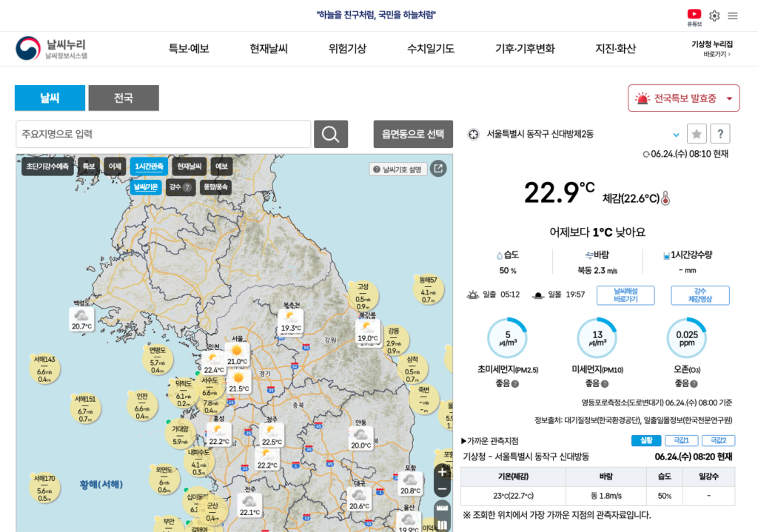Image resolution: width=758 pixels, height=532 pixels.
Task: Click 연평도 wave marker
Action: pos(158,360)
